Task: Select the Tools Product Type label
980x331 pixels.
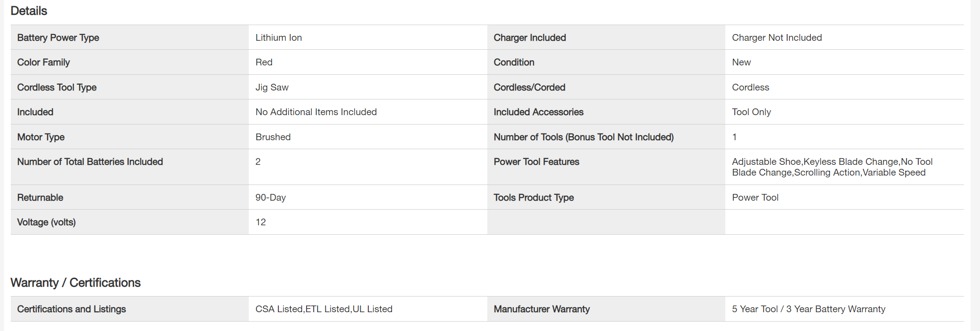Action: [533, 198]
